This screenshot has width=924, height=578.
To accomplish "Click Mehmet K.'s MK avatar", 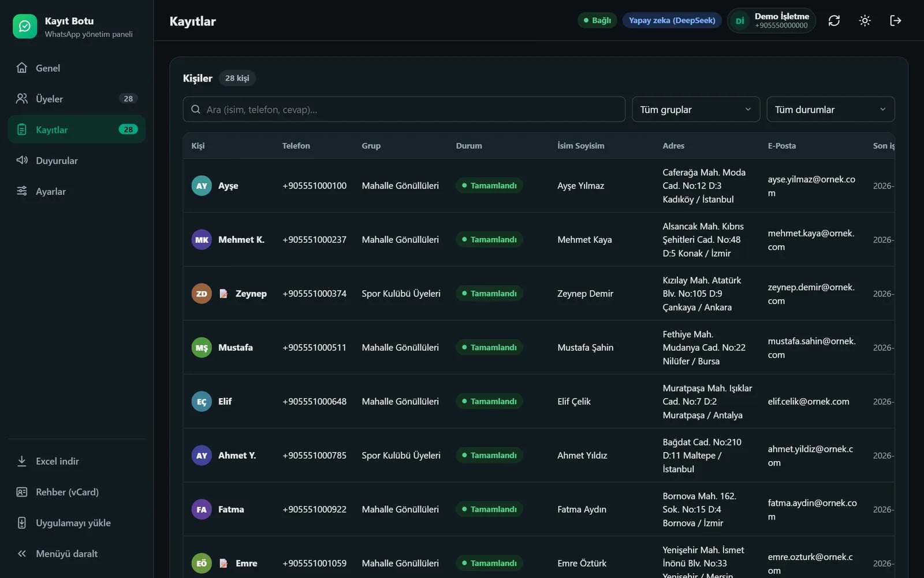I will coord(202,239).
